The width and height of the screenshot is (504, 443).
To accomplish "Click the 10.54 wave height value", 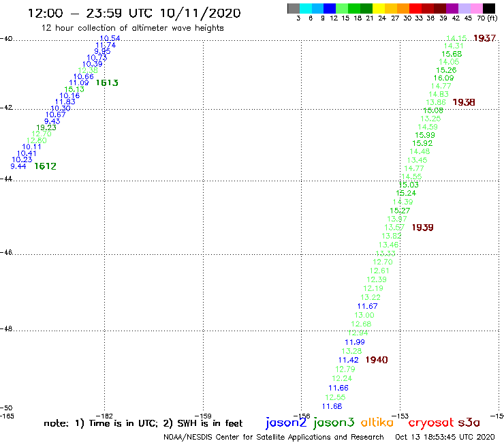I will [x=110, y=38].
